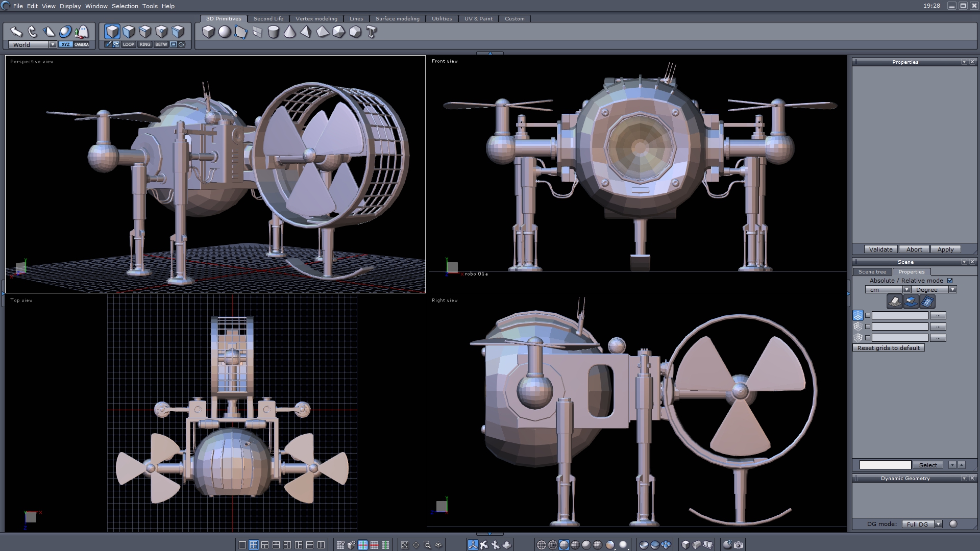
Task: Open the Vertex modeling tab
Action: 316,18
